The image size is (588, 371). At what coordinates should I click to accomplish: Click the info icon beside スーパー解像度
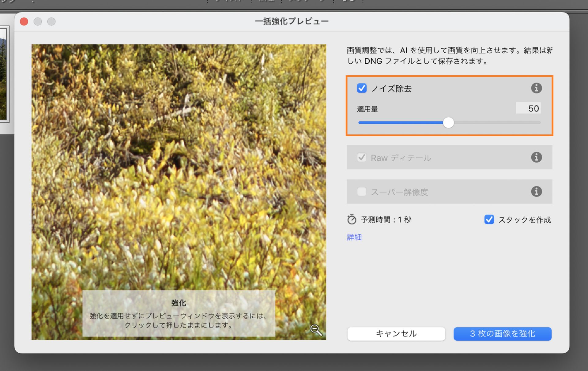536,192
